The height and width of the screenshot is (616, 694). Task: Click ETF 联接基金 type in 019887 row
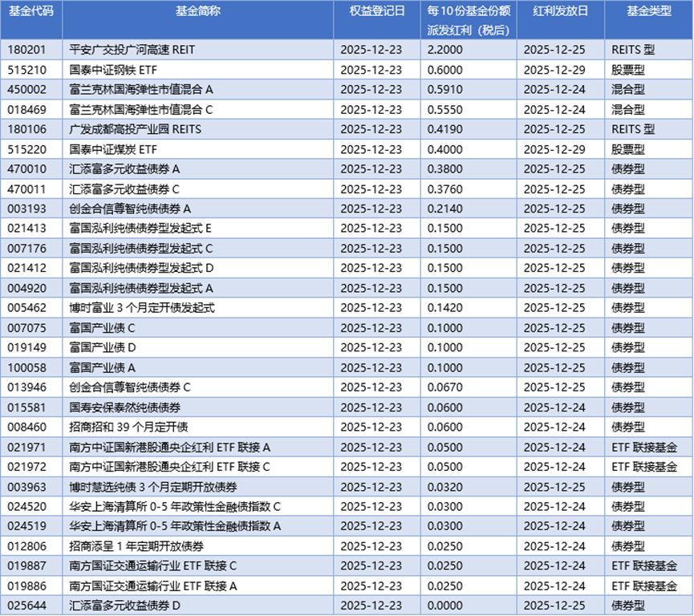(644, 566)
